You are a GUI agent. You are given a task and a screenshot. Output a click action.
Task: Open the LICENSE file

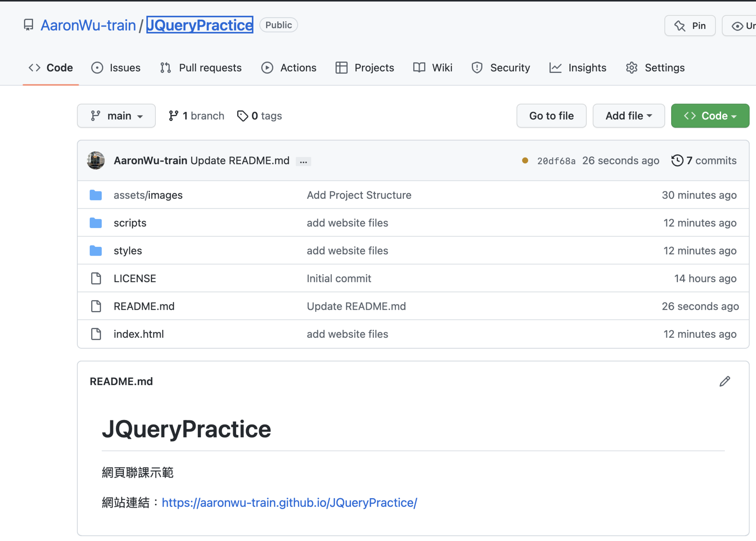tap(135, 278)
